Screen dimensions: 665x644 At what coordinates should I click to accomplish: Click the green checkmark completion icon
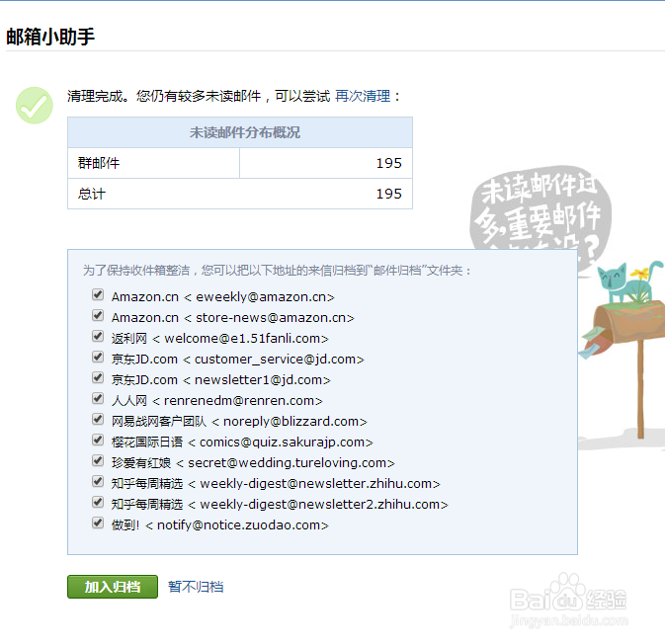35,106
